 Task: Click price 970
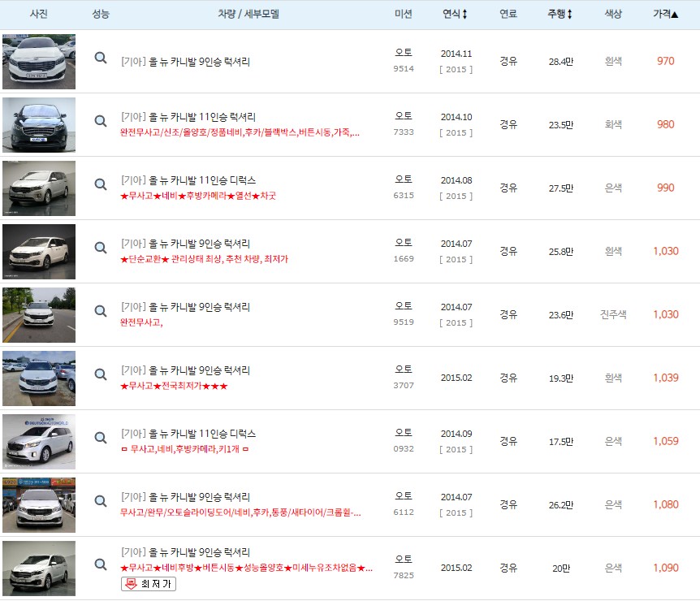pos(665,61)
